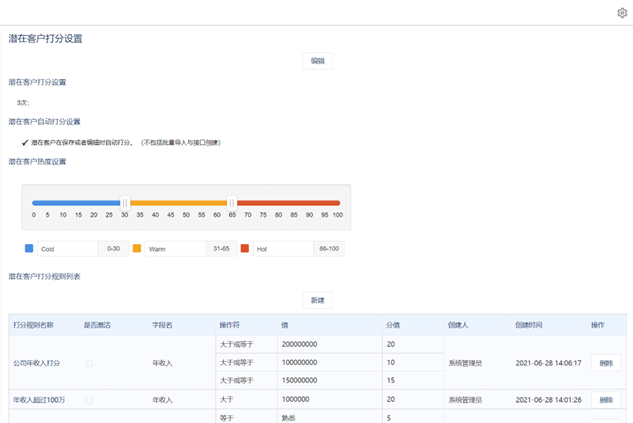Select the blue Cold color swatch
The width and height of the screenshot is (633, 423).
pos(29,248)
